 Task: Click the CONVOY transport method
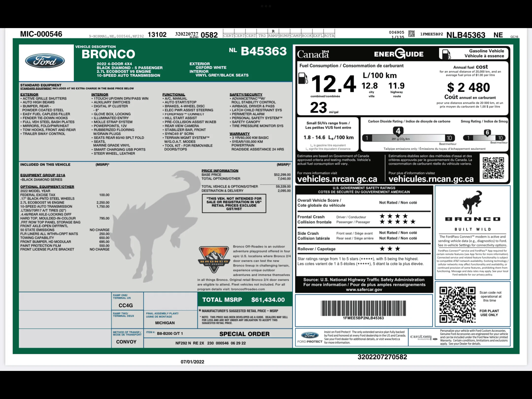coord(126,342)
